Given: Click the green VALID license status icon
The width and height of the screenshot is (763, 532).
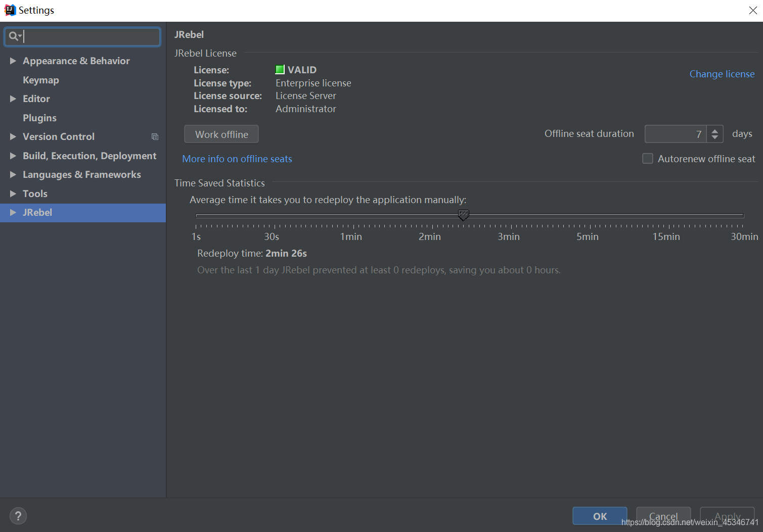Looking at the screenshot, I should (x=280, y=70).
